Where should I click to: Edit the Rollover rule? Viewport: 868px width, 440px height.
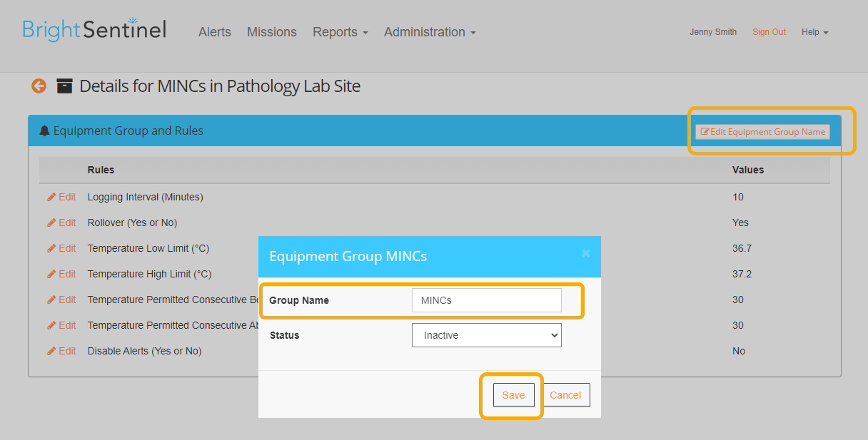pos(61,222)
